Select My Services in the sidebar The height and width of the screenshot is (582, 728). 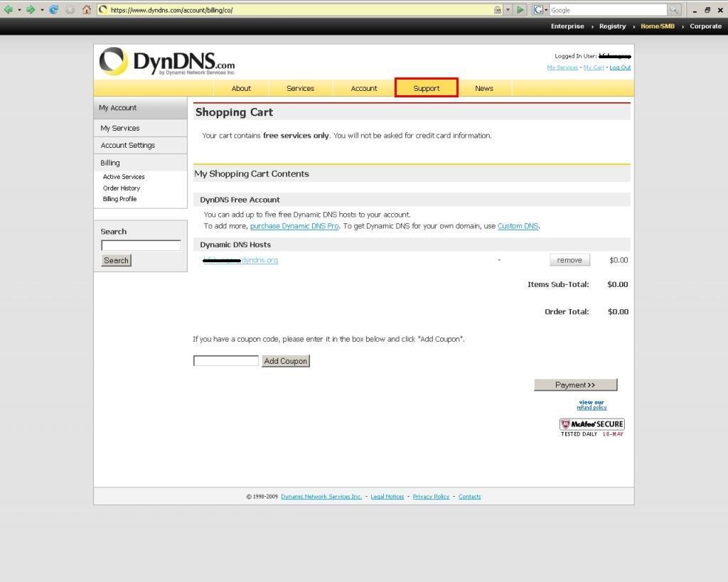(140, 128)
